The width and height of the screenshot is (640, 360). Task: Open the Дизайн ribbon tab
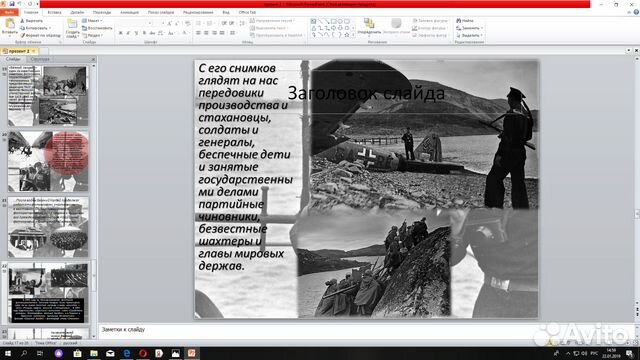pos(77,12)
